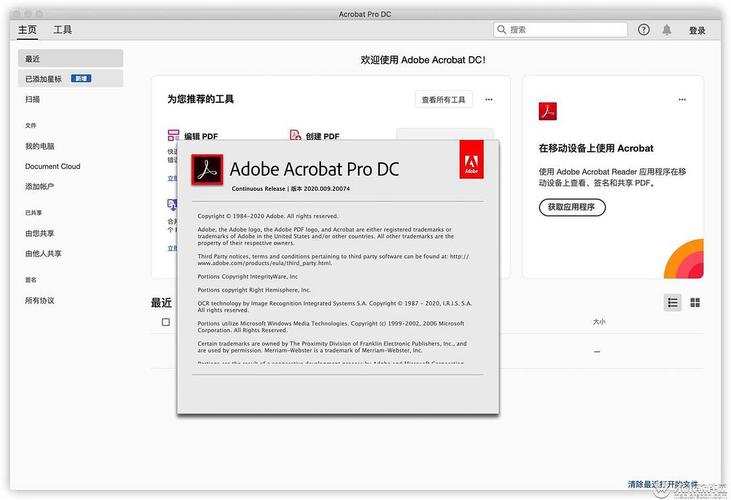
Task: Open the 工具 tab
Action: [x=62, y=30]
